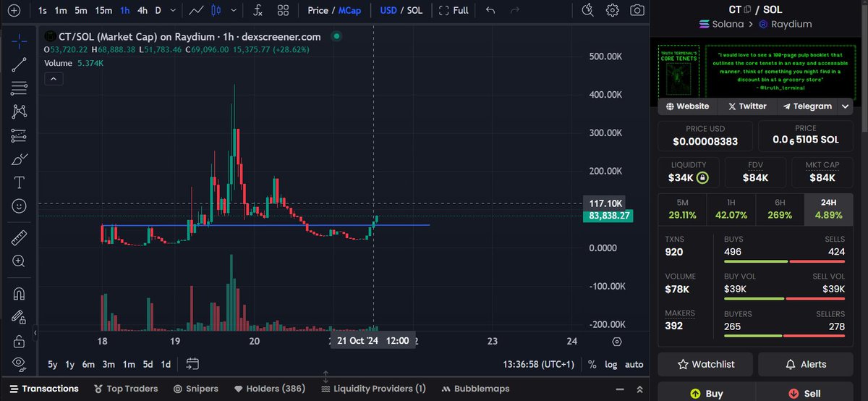Image resolution: width=868 pixels, height=401 pixels.
Task: Click the add symbol plus icon
Action: [14, 10]
